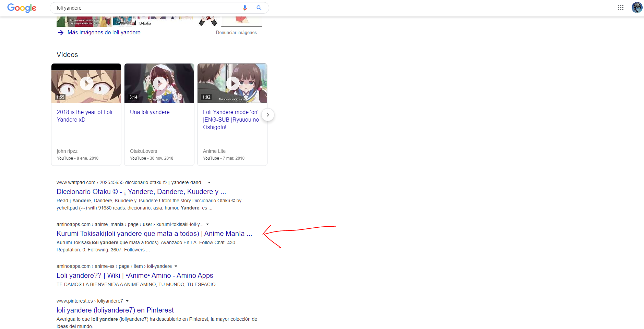This screenshot has width=644, height=329.
Task: Open video title '2018 is the year of Loli Yandere xD'
Action: click(84, 116)
